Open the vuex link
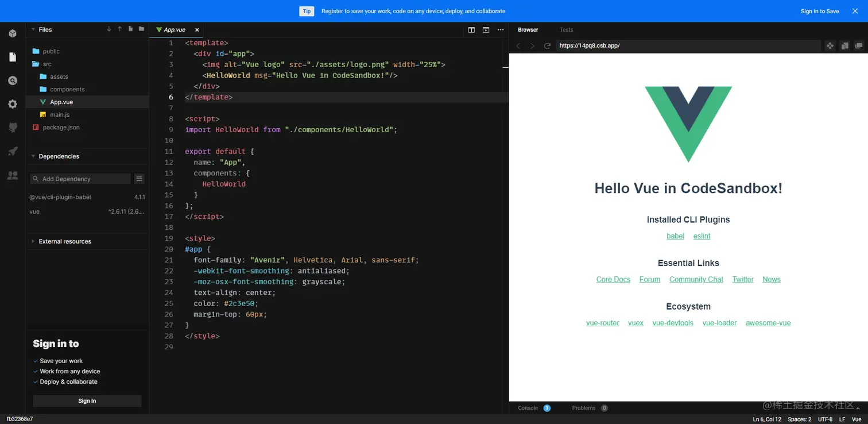868x424 pixels. tap(635, 323)
